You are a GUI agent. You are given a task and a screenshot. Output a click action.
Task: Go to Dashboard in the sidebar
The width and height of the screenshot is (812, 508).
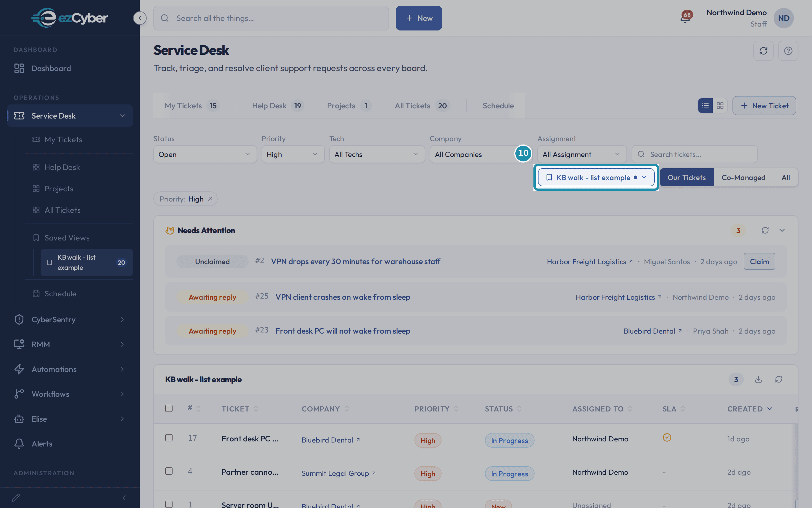pos(70,69)
